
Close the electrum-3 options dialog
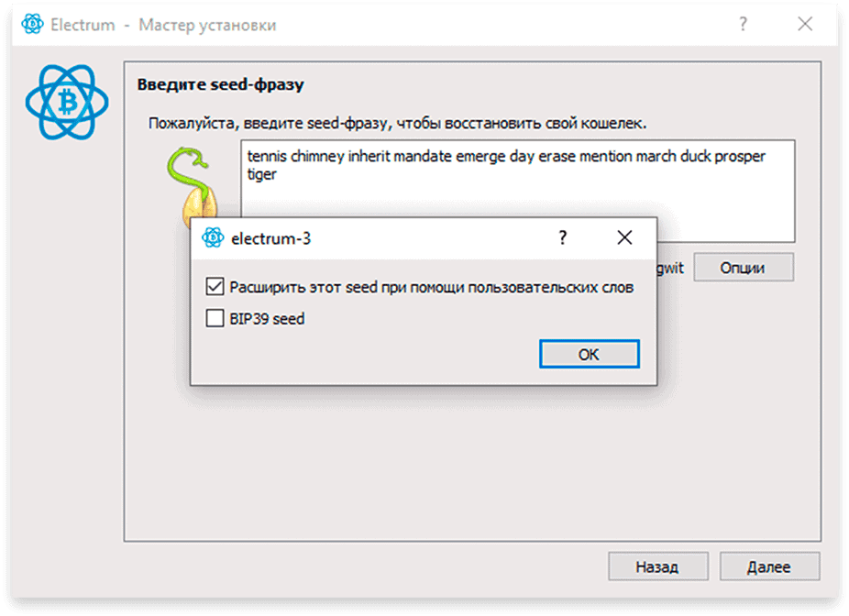coord(624,237)
